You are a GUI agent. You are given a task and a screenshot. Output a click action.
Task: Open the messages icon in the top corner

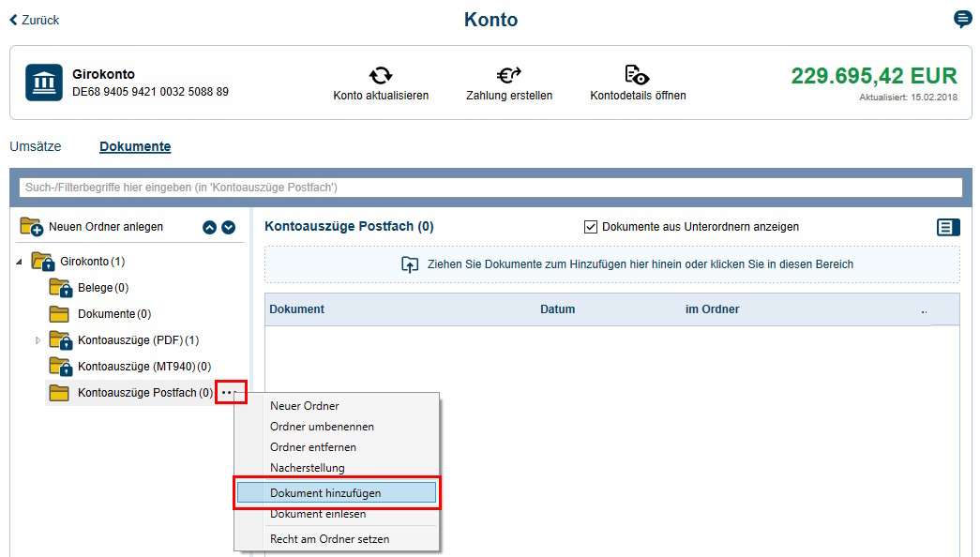[x=962, y=19]
